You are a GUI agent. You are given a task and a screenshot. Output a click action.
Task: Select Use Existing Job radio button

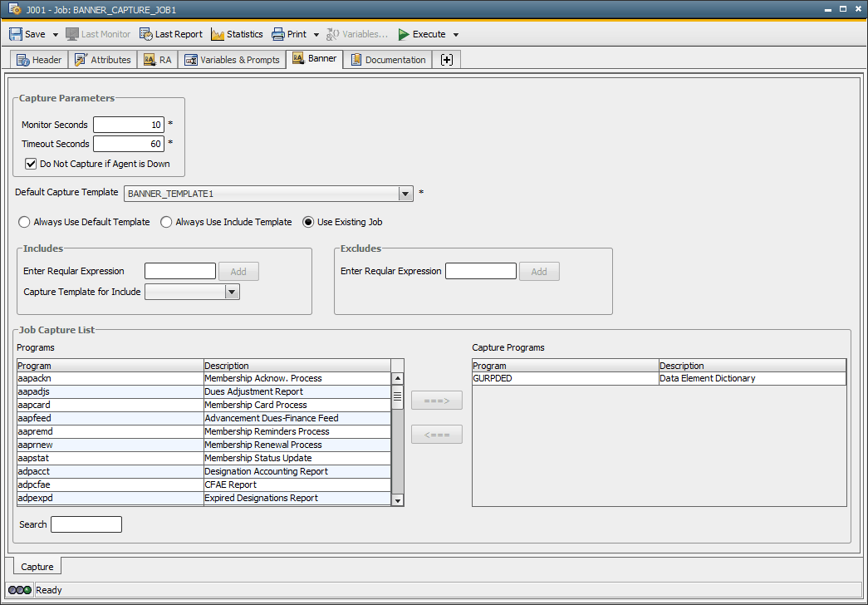(308, 222)
